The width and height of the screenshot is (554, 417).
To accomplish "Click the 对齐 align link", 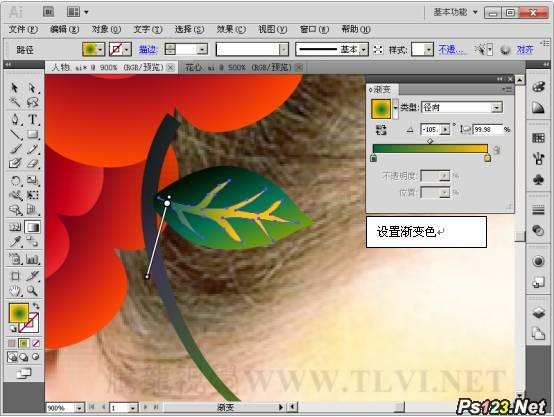I will (525, 50).
